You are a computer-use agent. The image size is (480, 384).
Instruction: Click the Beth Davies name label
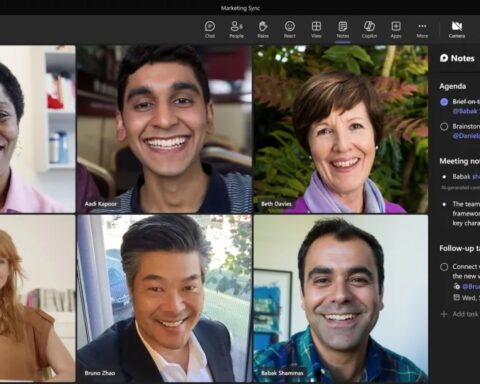click(276, 204)
